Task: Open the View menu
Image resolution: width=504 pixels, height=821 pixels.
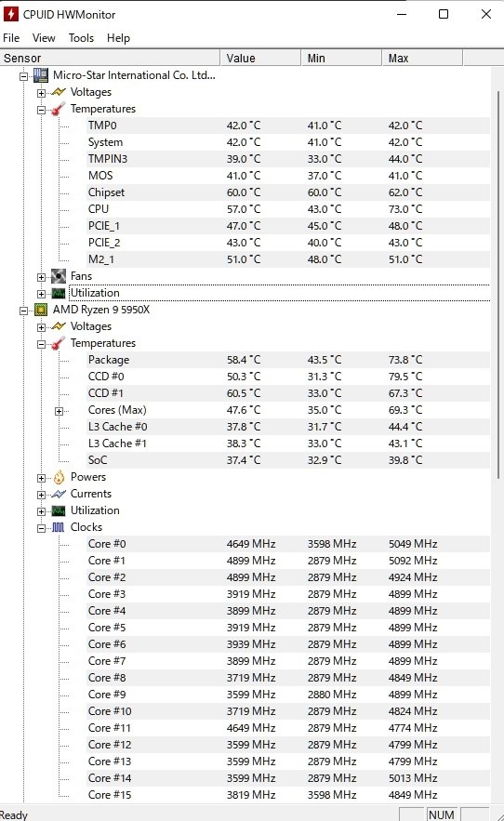Action: (x=44, y=38)
